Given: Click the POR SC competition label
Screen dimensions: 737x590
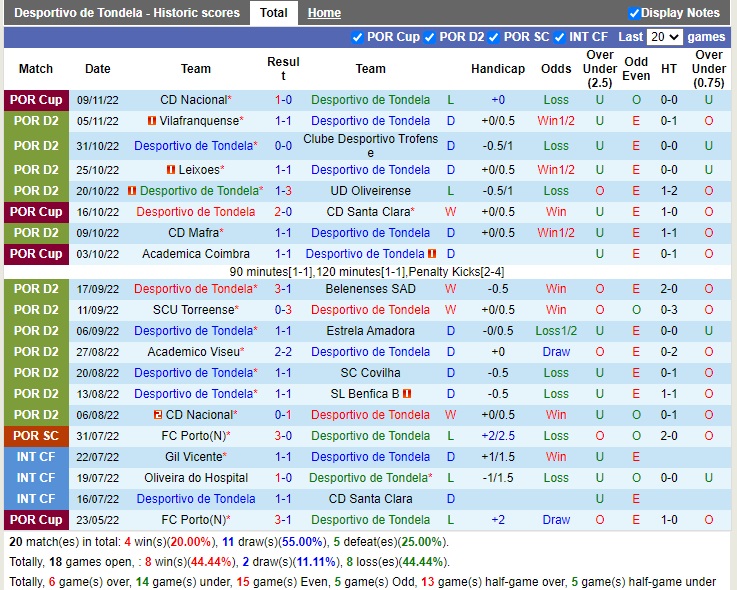Looking at the screenshot, I should [36, 436].
